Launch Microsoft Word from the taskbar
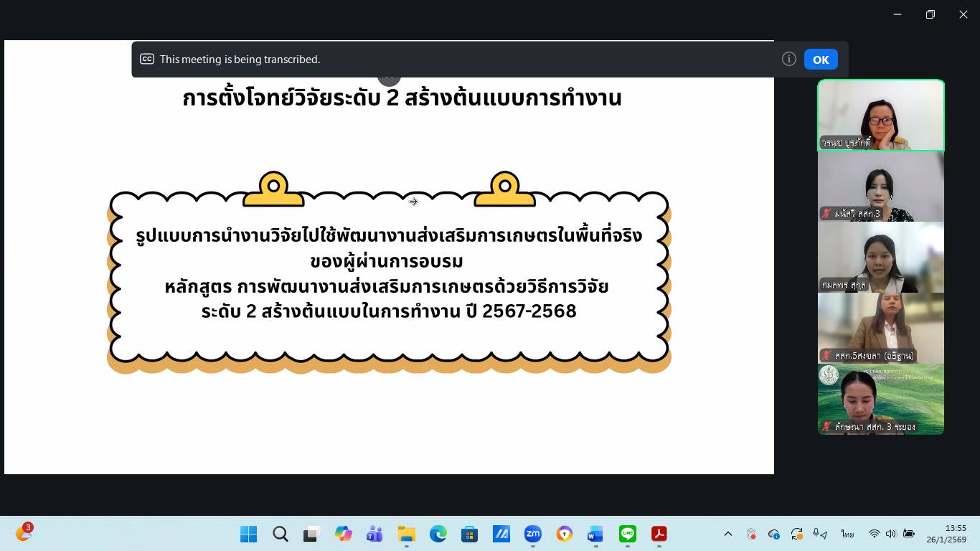The width and height of the screenshot is (980, 551). 595,534
